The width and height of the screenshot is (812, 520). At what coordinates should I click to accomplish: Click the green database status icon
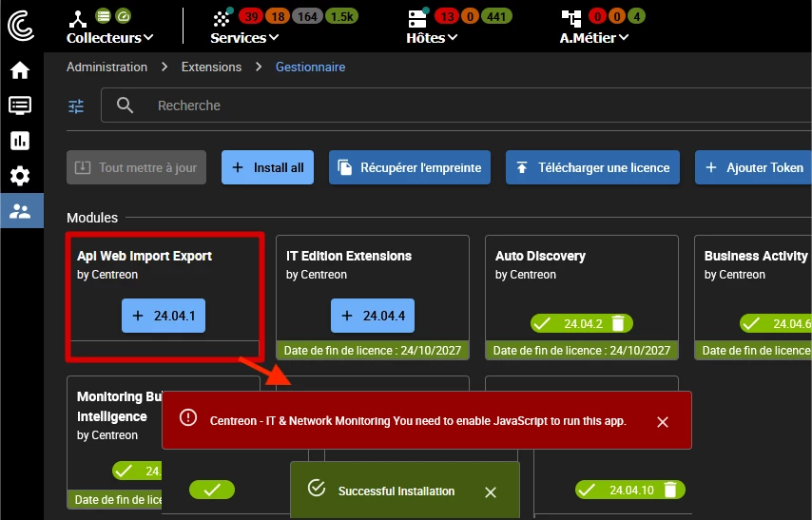click(x=104, y=16)
